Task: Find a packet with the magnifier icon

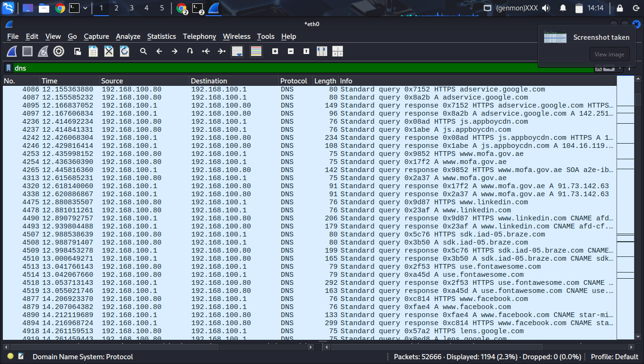Action: point(143,51)
